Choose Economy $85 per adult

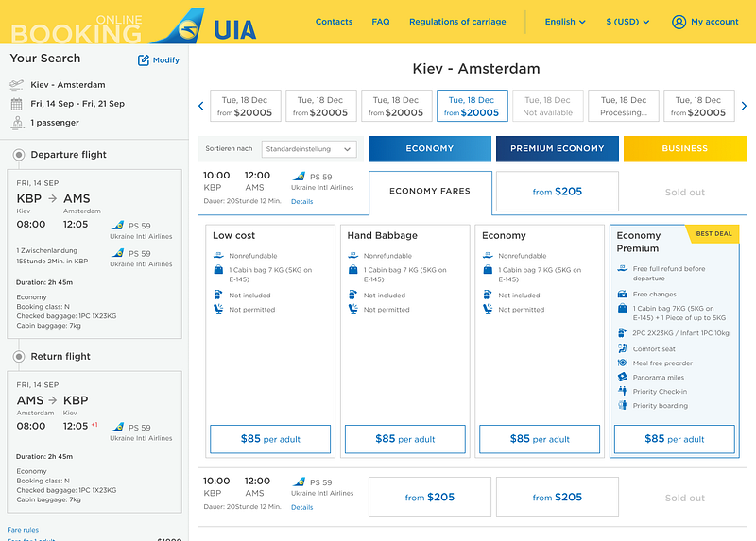click(540, 439)
